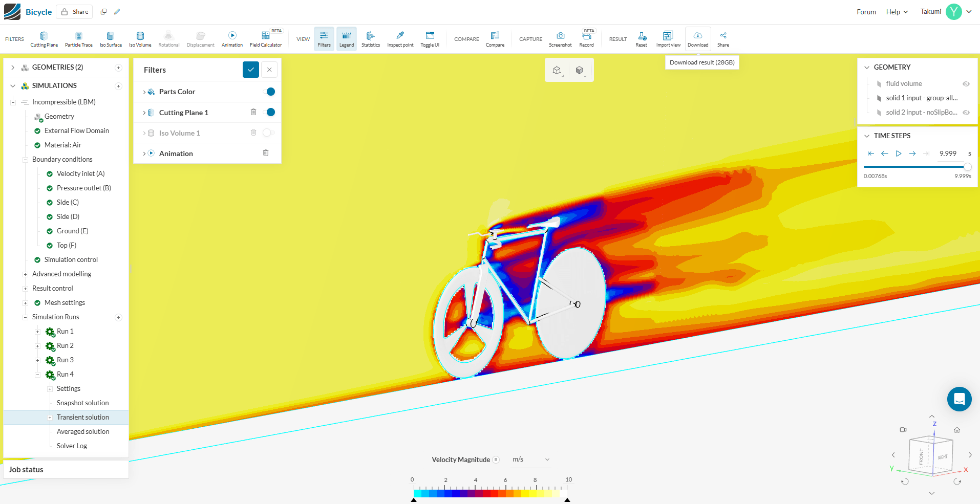The image size is (980, 504).
Task: Open the Solver Log tree item
Action: (x=72, y=446)
